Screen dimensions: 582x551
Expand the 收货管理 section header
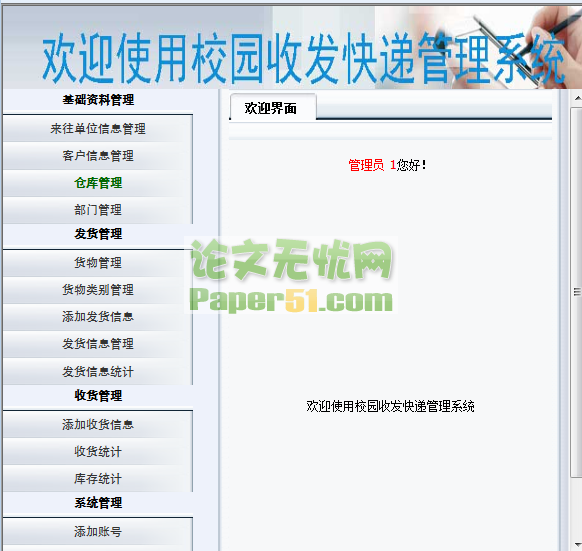pyautogui.click(x=98, y=396)
